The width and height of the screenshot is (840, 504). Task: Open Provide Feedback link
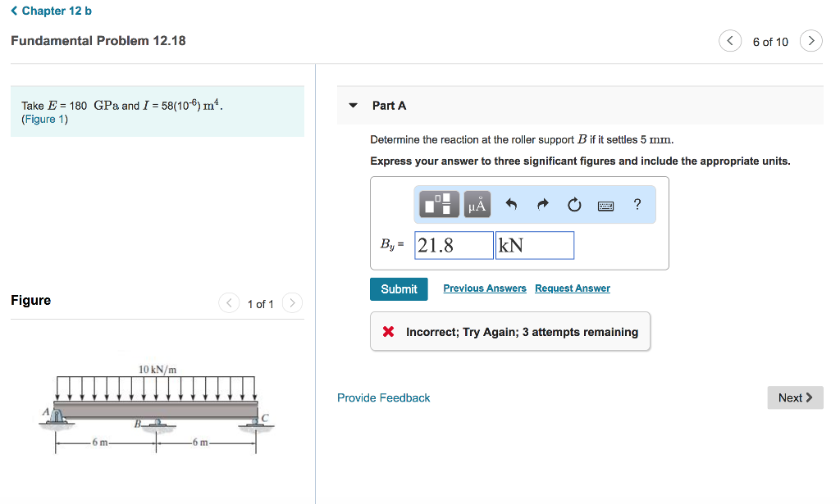pyautogui.click(x=383, y=397)
